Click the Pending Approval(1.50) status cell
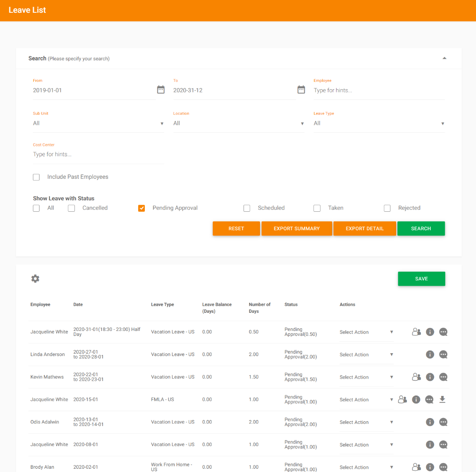This screenshot has width=476, height=472. [x=301, y=377]
